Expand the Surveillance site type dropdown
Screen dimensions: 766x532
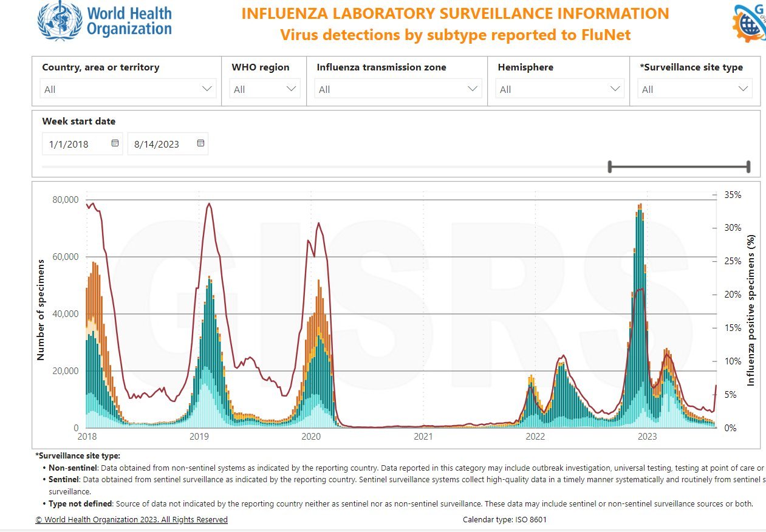(695, 89)
